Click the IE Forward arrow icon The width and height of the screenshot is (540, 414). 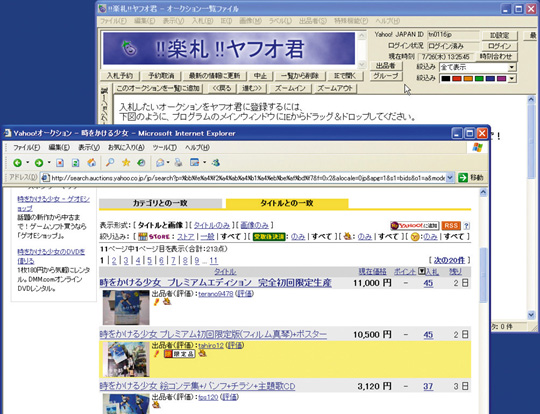tap(39, 163)
